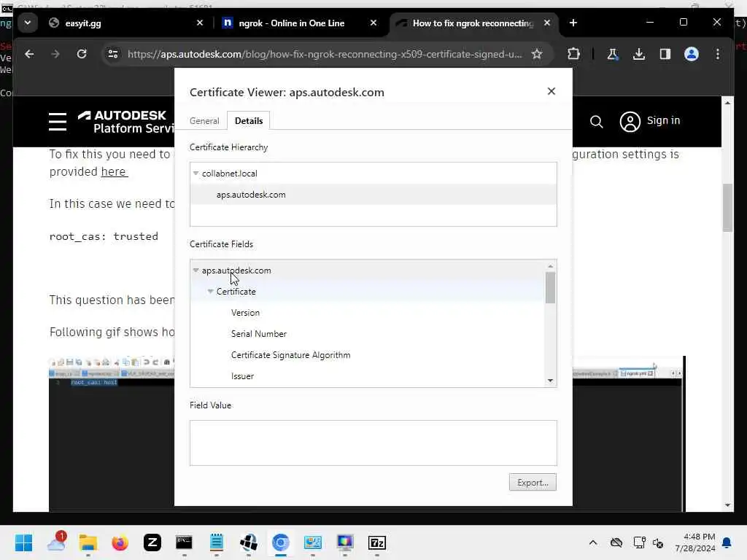
Task: Select the Certificate field row
Action: click(x=368, y=292)
